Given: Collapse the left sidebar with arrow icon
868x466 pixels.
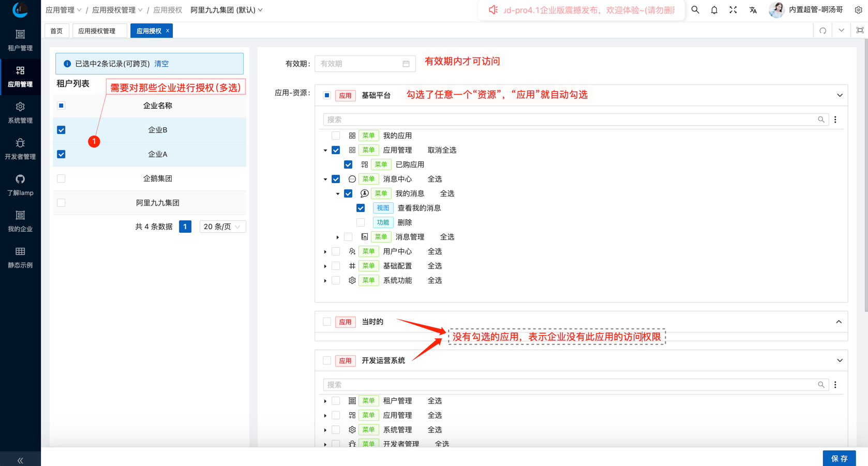Looking at the screenshot, I should 20,460.
